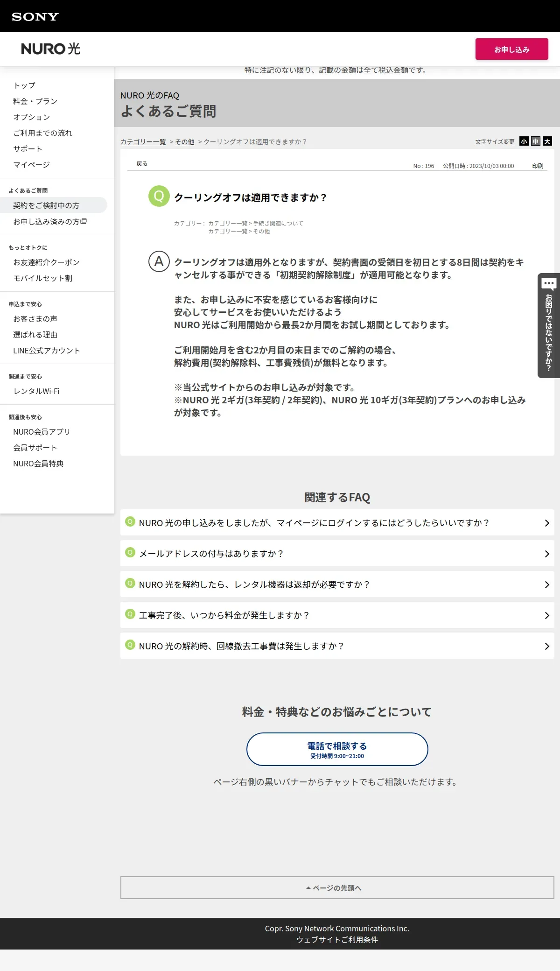Click external-link icon beside お申し込み済みの方

point(84,221)
